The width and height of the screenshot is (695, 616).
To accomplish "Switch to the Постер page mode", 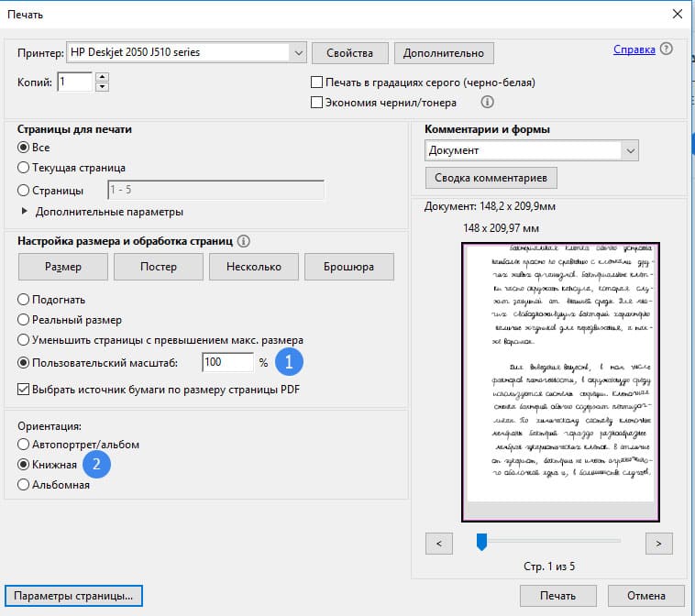I will pyautogui.click(x=159, y=267).
